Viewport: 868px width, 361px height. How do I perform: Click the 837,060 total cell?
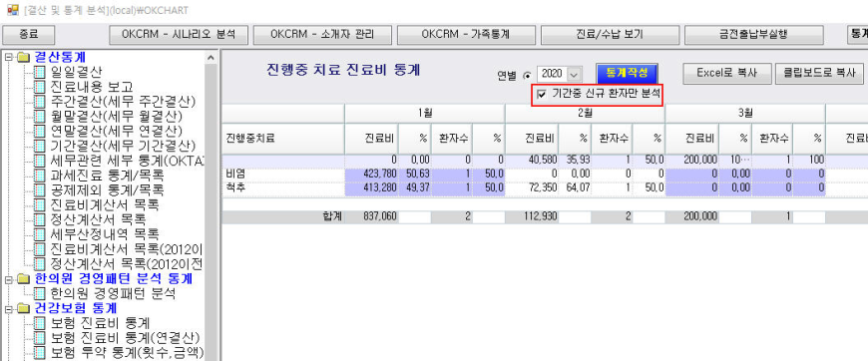(x=372, y=217)
